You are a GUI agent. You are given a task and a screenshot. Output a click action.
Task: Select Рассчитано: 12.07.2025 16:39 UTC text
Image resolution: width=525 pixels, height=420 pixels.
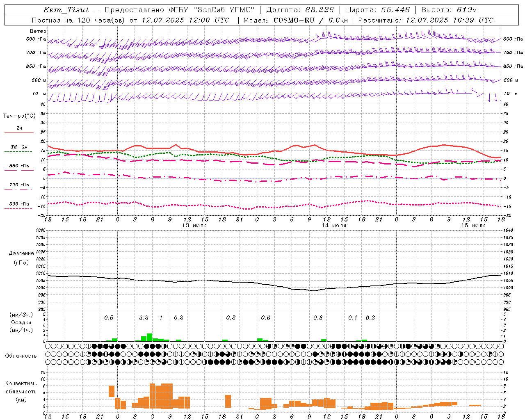[426, 20]
